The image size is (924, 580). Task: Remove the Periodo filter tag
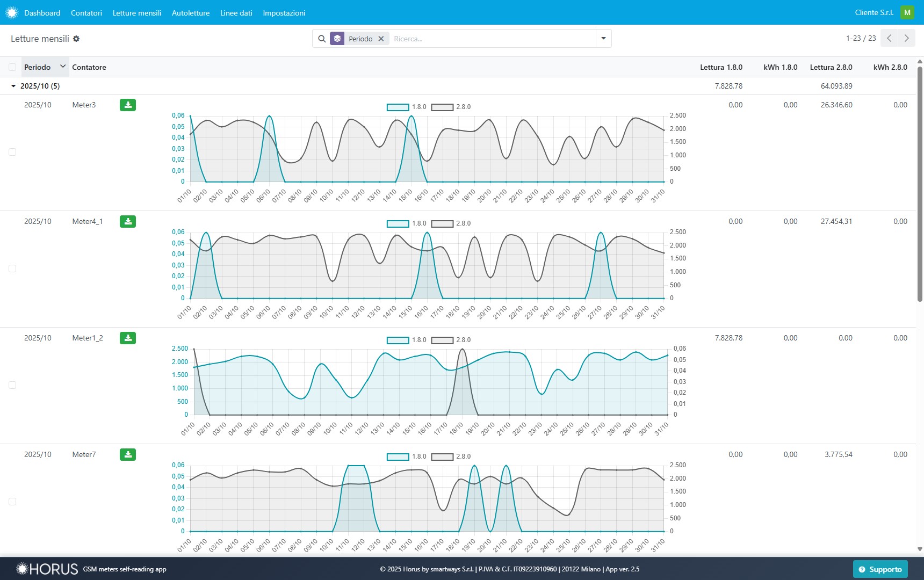pyautogui.click(x=381, y=39)
